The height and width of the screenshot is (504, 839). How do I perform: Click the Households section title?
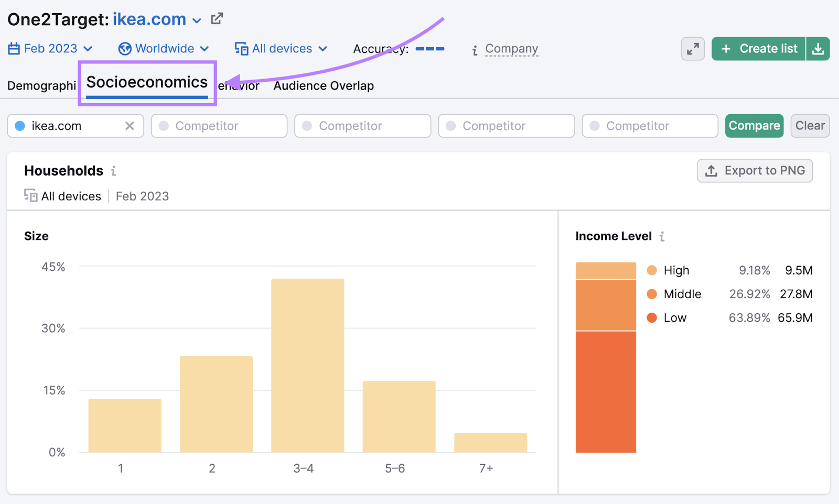pyautogui.click(x=63, y=171)
